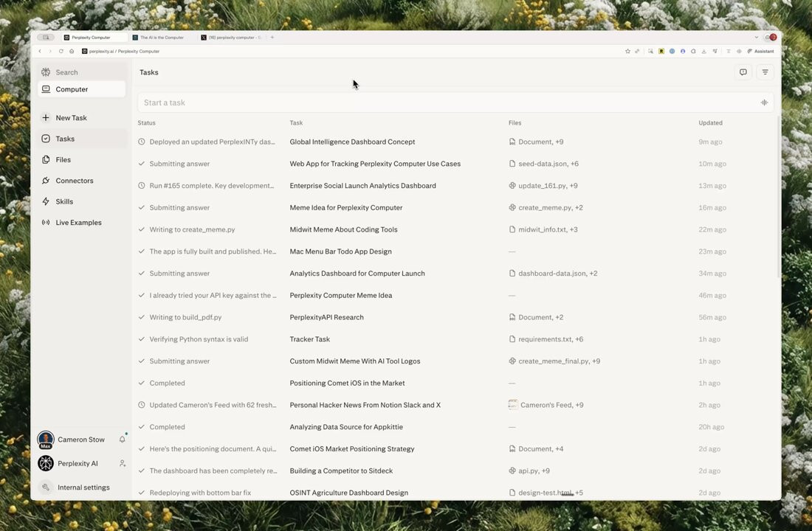This screenshot has width=812, height=531.
Task: Open Perplexity AI workspace entry
Action: [x=68, y=463]
